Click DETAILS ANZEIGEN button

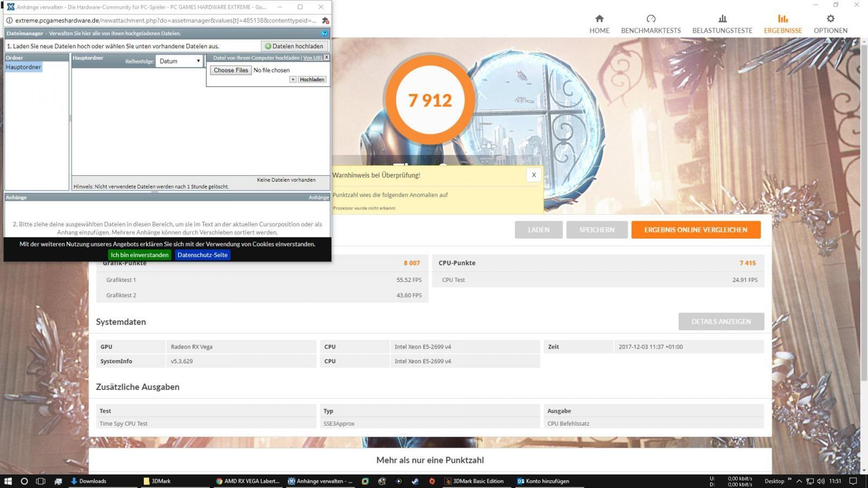point(721,322)
